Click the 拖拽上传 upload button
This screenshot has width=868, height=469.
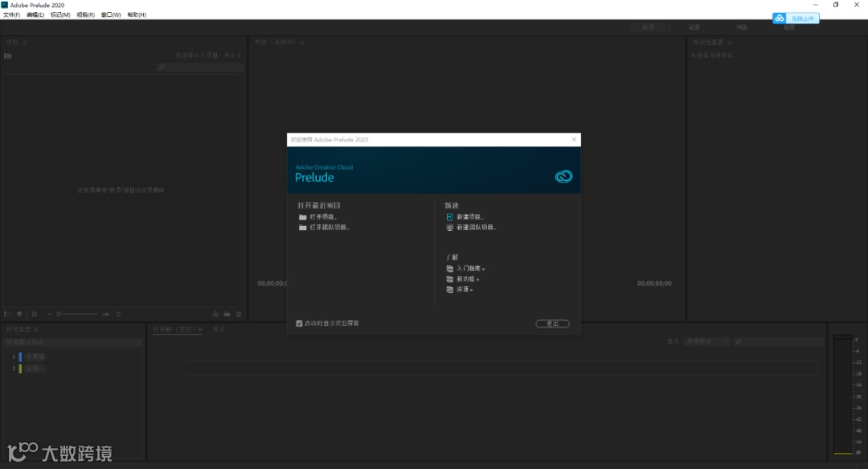pyautogui.click(x=802, y=19)
